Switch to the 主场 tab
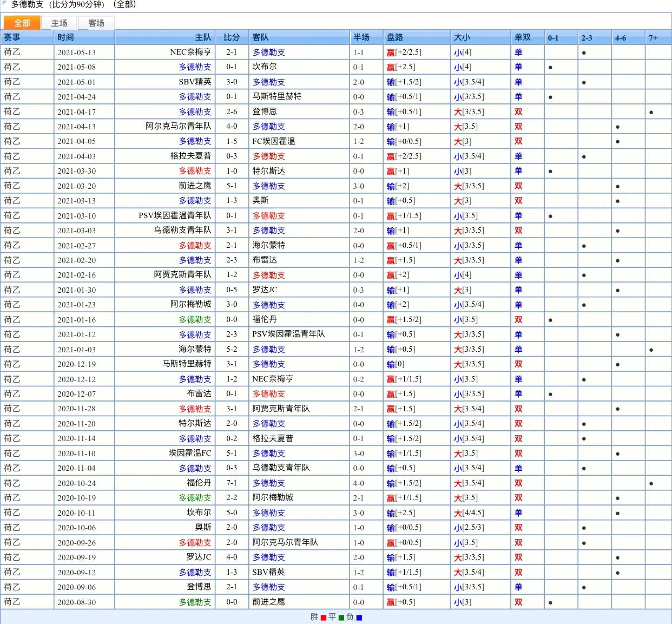Screen dimensions: 672x624 tap(59, 23)
